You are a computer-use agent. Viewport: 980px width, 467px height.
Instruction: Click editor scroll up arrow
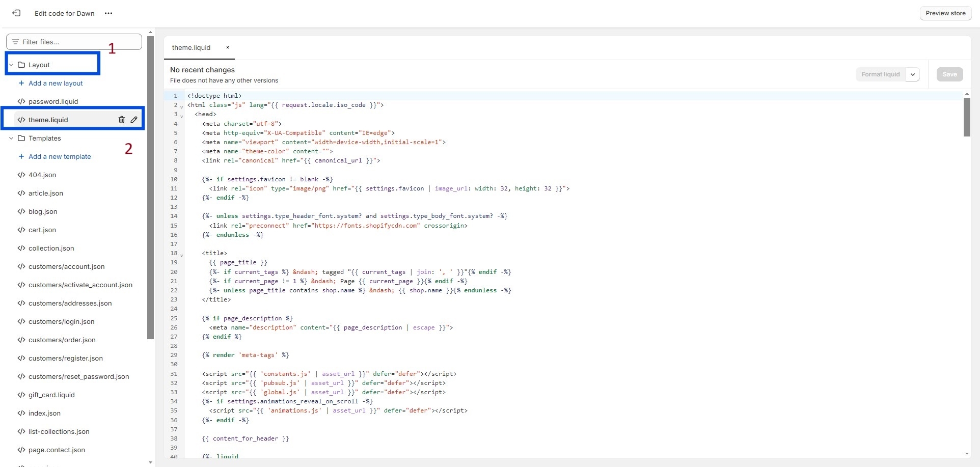click(x=967, y=94)
